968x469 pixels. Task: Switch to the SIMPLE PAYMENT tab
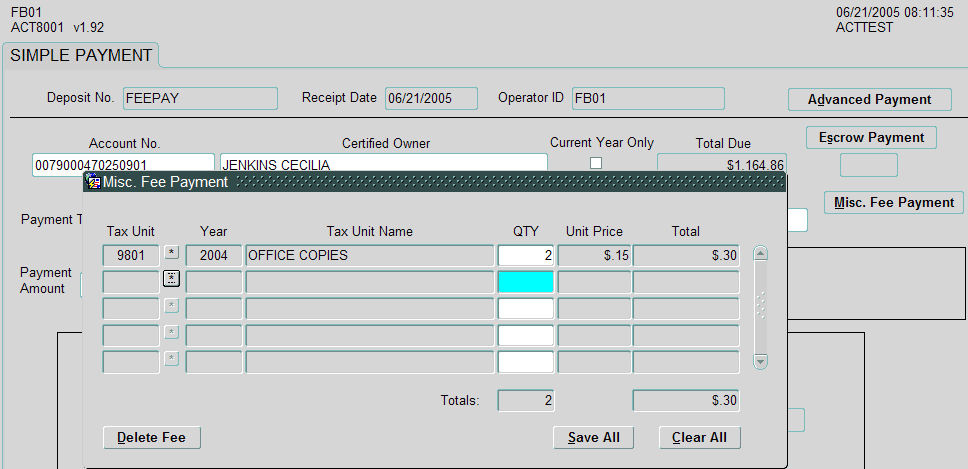[x=81, y=56]
